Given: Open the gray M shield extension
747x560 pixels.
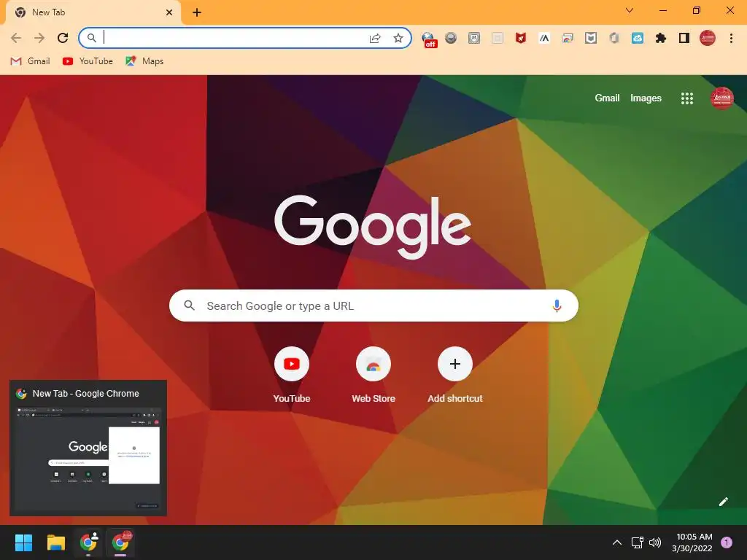Looking at the screenshot, I should coord(474,38).
